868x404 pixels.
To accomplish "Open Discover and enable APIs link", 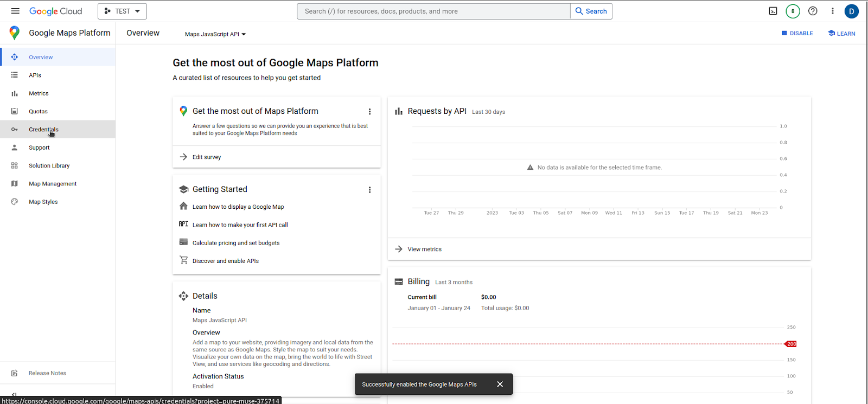I will click(226, 261).
